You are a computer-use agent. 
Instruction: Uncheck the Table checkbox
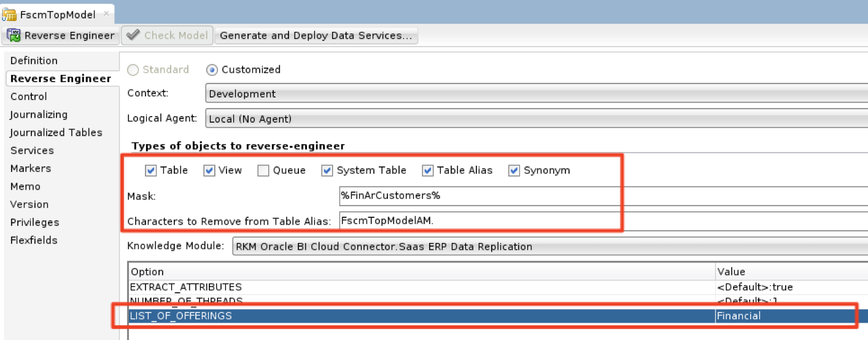(x=151, y=171)
